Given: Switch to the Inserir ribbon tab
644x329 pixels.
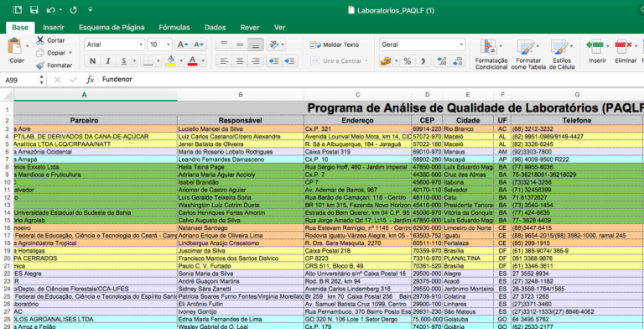Looking at the screenshot, I should point(54,28).
